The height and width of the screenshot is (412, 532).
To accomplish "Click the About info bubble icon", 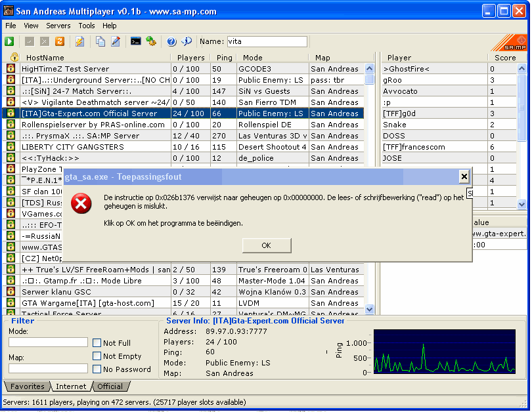I will (187, 41).
